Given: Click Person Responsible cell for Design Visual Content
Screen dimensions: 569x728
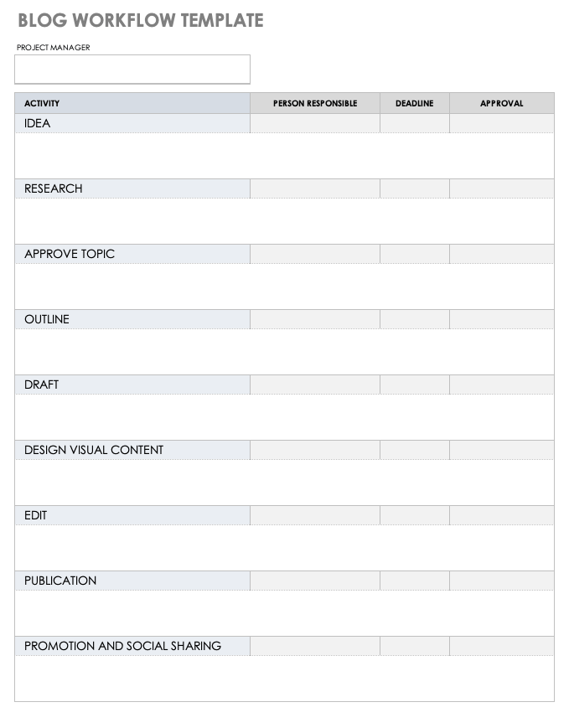Looking at the screenshot, I should pyautogui.click(x=314, y=450).
